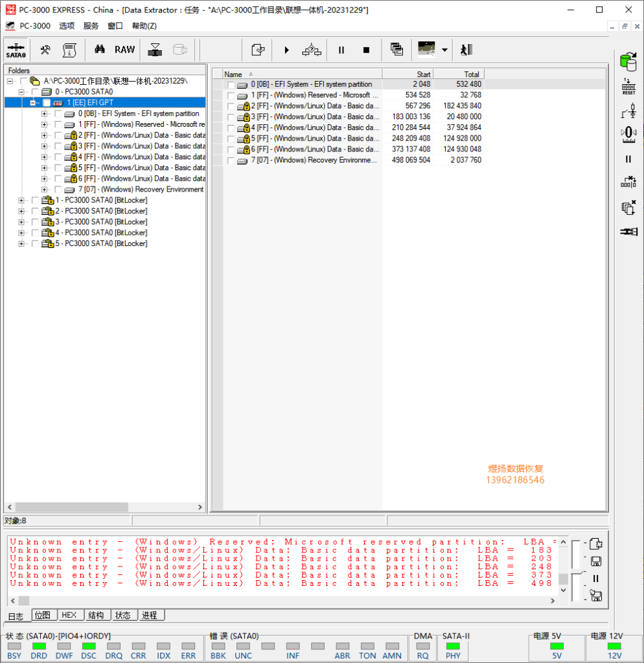Expand '2 - PC3000 SATA0 [BitLocker]' node

point(21,211)
